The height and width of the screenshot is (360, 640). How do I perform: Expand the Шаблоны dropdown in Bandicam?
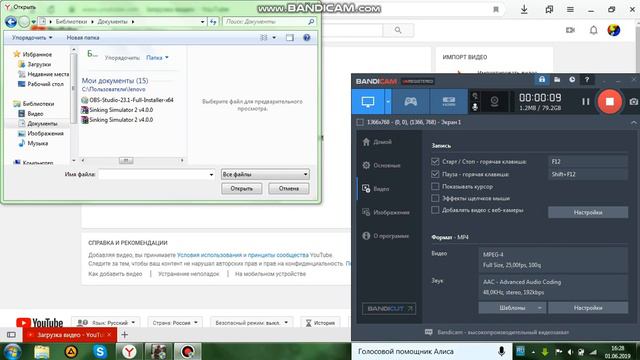tap(512, 308)
